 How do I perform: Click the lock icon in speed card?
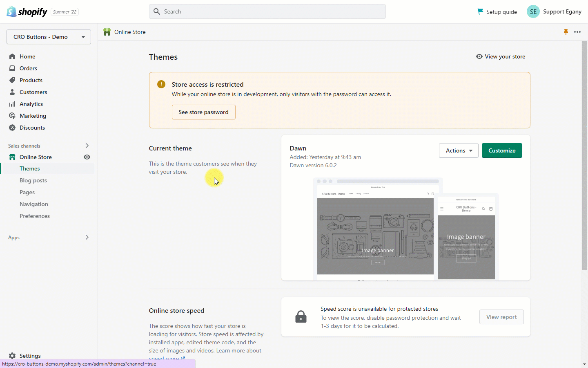[301, 316]
